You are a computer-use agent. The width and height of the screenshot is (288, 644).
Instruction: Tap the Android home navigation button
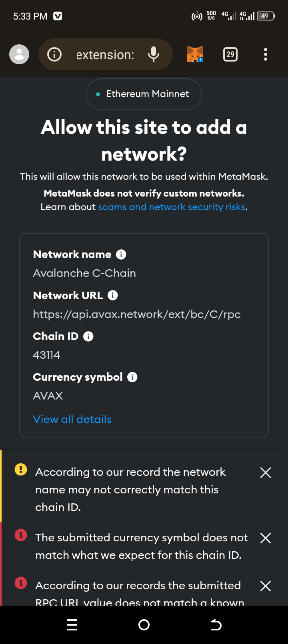coord(144,625)
